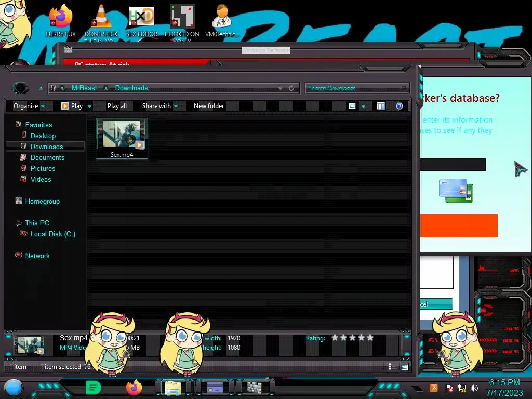Expand the Play dropdown arrow
Image resolution: width=532 pixels, height=399 pixels.
89,106
